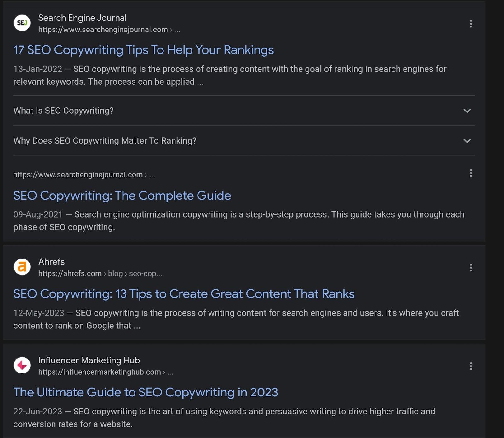The height and width of the screenshot is (438, 504).
Task: Open three-dot menu for Influencer Marketing Hub result
Action: tap(471, 366)
